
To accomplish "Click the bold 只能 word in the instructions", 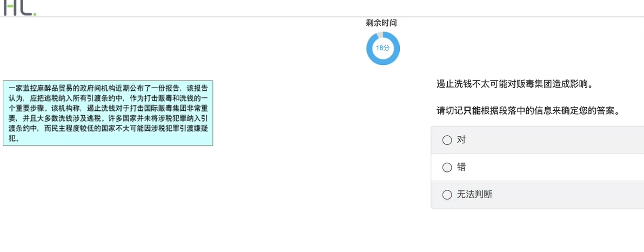I will [x=472, y=111].
